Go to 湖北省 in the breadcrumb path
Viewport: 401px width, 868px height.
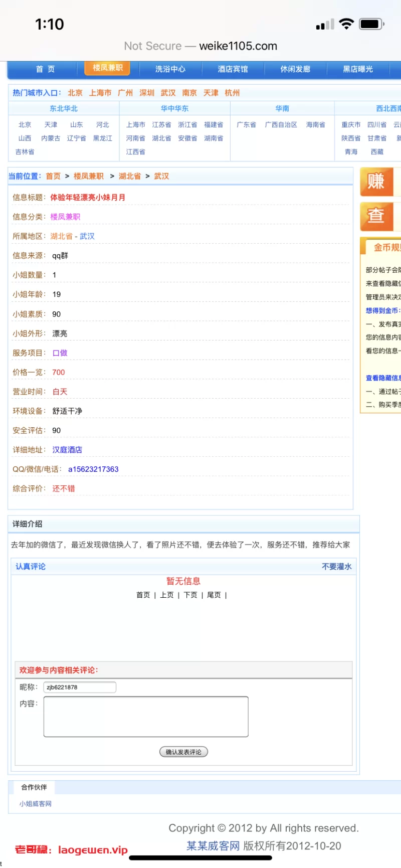coord(129,177)
